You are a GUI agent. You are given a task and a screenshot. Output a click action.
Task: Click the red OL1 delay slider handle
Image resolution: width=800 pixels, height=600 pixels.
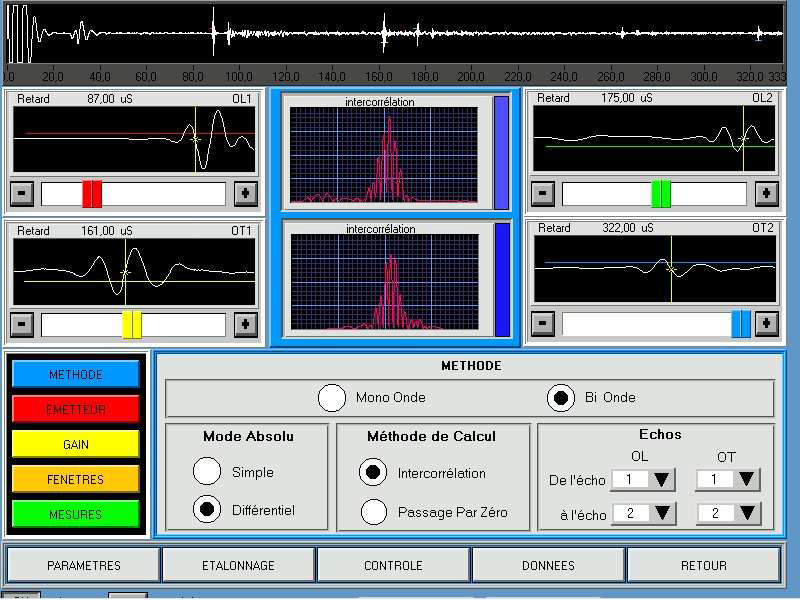coord(92,194)
